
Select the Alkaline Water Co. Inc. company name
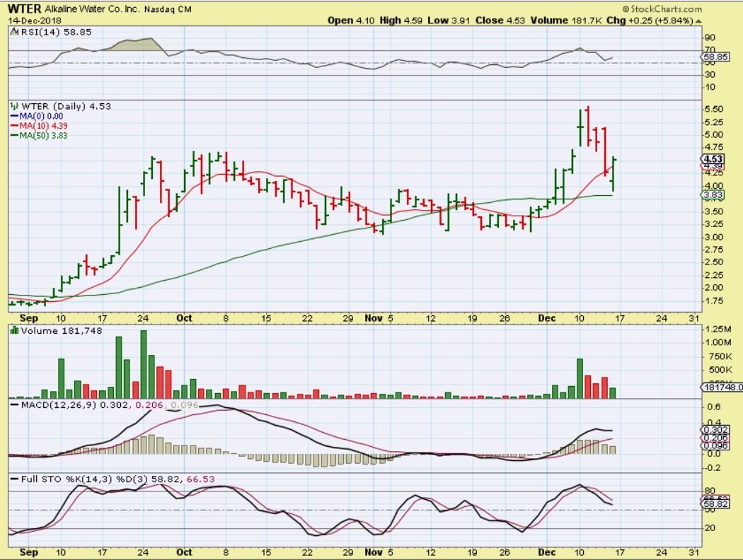pyautogui.click(x=93, y=9)
